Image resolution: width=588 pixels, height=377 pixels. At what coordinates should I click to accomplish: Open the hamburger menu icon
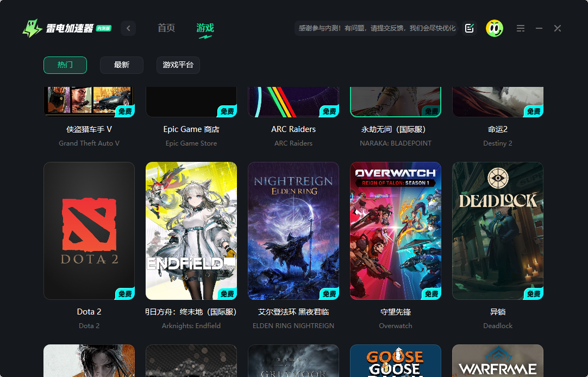click(x=520, y=28)
